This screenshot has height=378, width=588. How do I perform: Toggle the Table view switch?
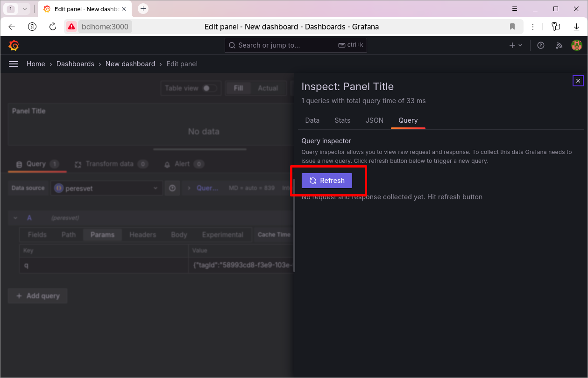tap(210, 88)
